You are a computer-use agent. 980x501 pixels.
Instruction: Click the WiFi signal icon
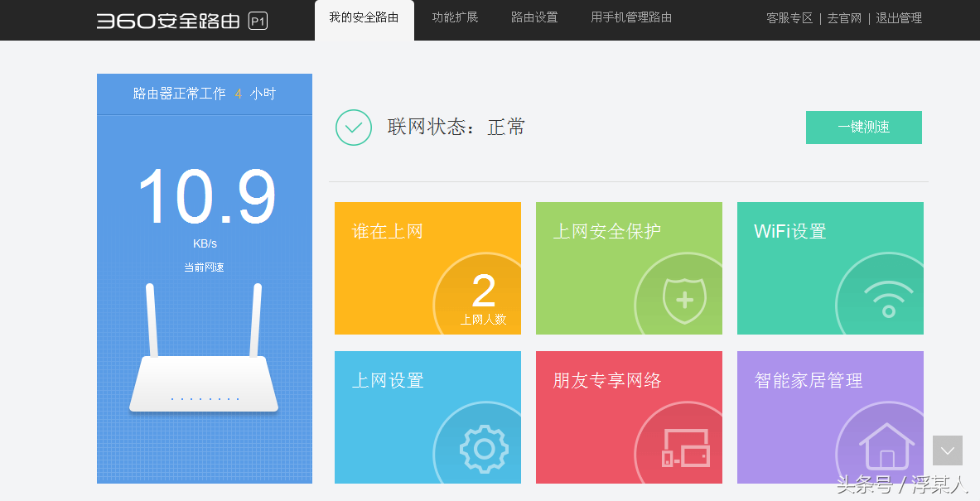888,299
